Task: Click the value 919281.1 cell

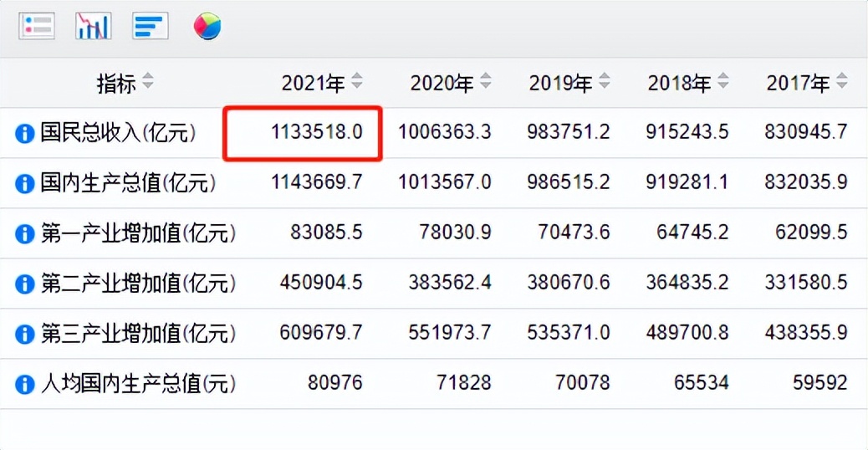Action: click(687, 182)
